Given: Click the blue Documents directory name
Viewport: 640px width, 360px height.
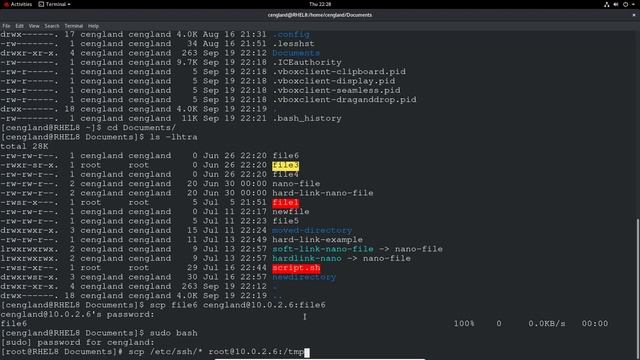Looking at the screenshot, I should [x=296, y=53].
